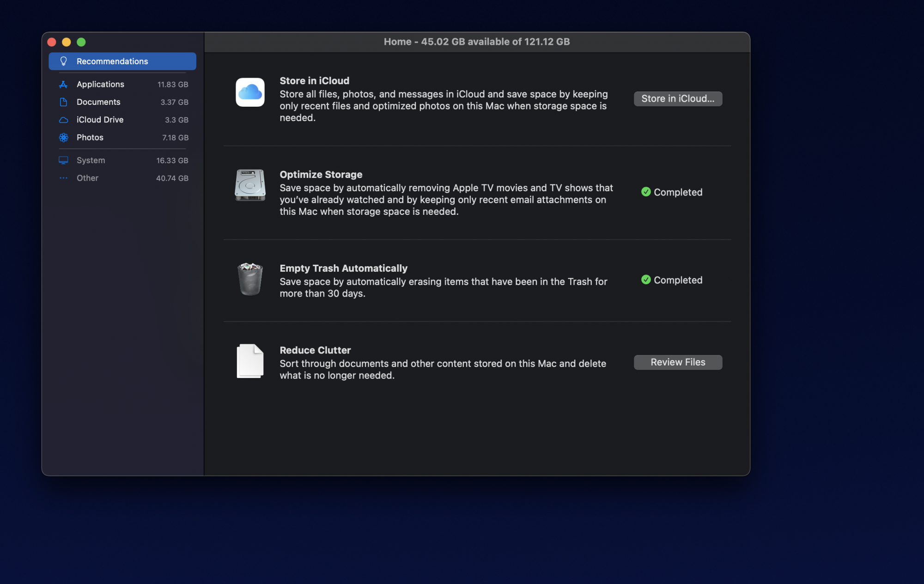Click the 11.83 GB Applications size
924x584 pixels.
pos(173,85)
